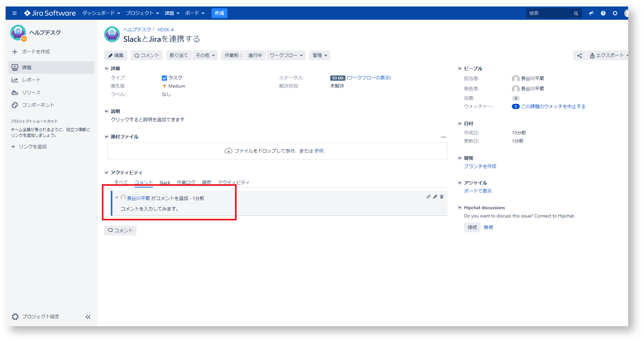Open the その他 dropdown
Image resolution: width=644 pixels, height=342 pixels.
tap(205, 55)
